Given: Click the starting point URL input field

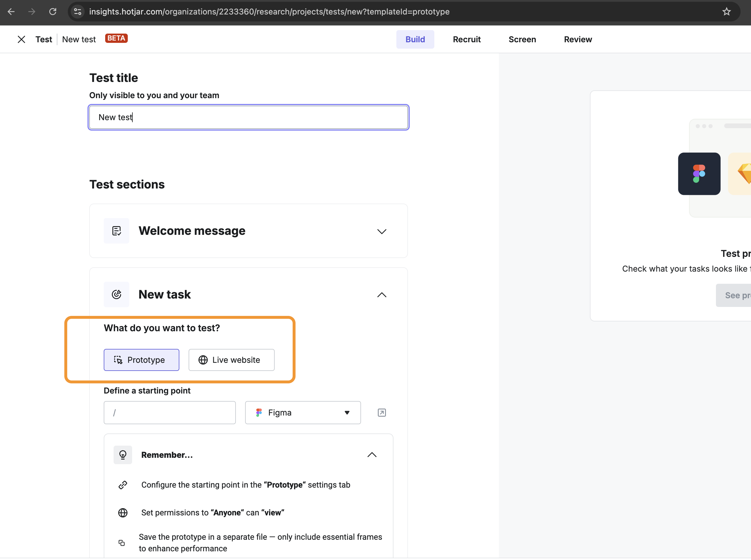Looking at the screenshot, I should (x=169, y=413).
